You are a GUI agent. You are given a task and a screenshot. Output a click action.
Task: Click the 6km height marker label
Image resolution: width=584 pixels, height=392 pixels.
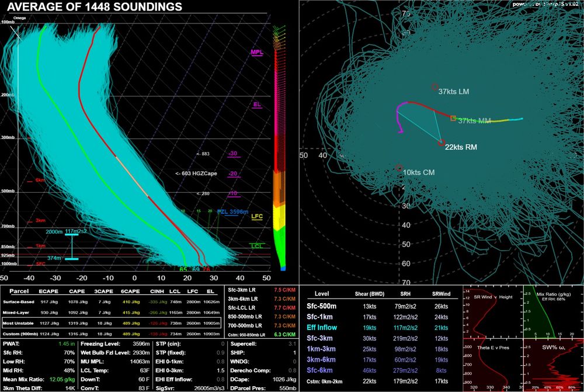point(40,180)
